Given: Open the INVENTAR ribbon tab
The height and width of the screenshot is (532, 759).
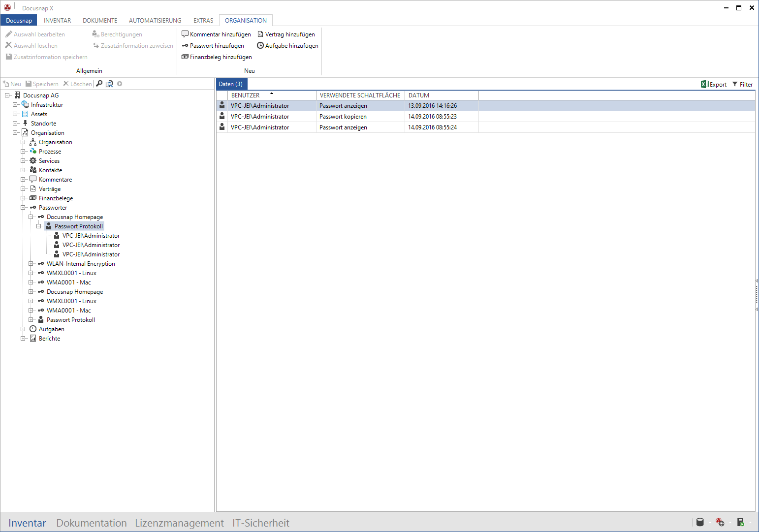Looking at the screenshot, I should tap(57, 20).
